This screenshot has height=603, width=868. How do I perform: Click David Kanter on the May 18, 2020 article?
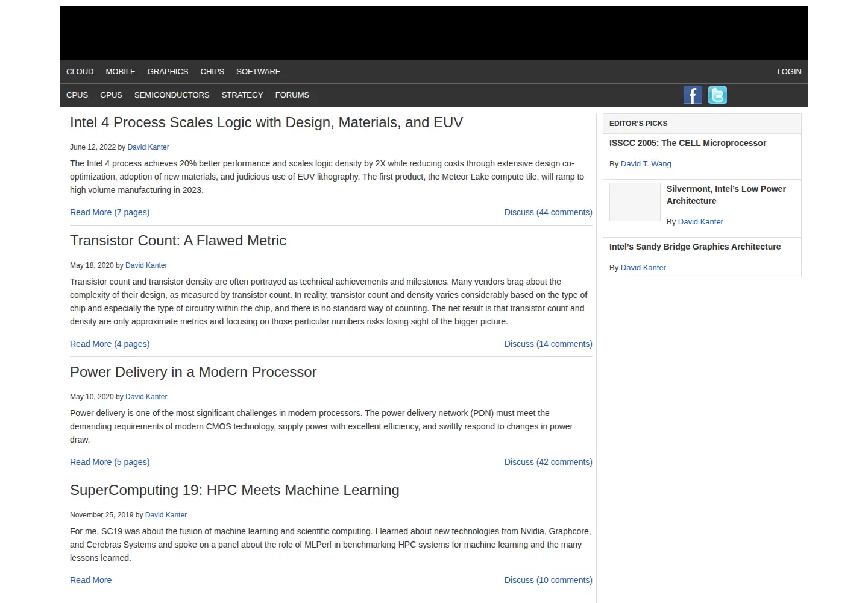[146, 265]
